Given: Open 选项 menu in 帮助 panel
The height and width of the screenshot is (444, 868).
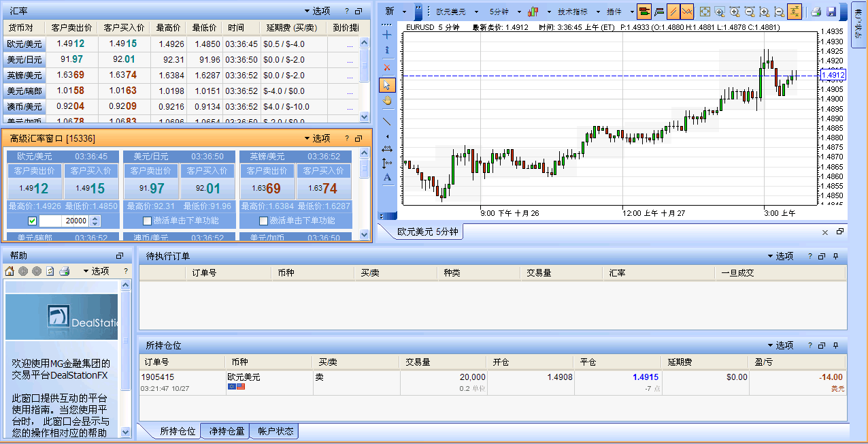Looking at the screenshot, I should click(x=96, y=271).
